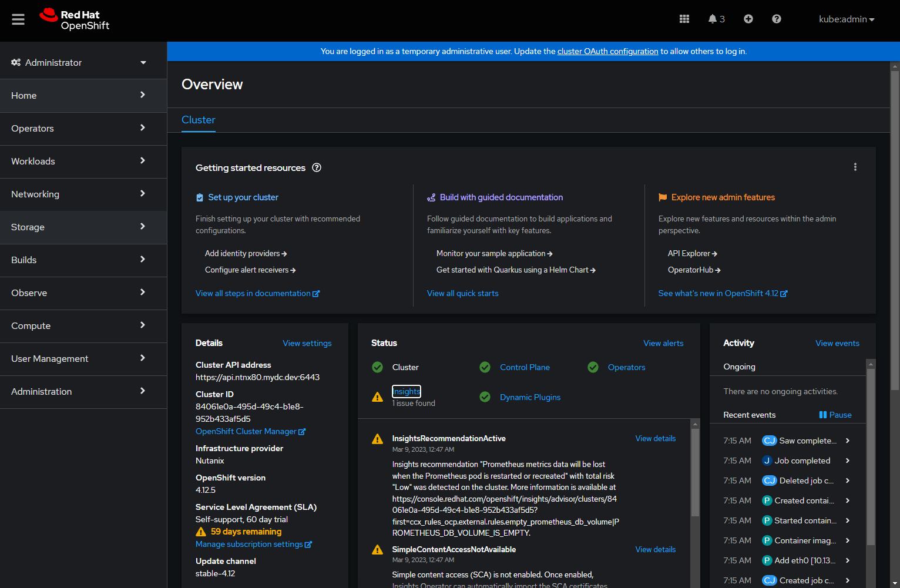Image resolution: width=900 pixels, height=588 pixels.
Task: Click the CJ badge on Saw complete event
Action: 769,441
